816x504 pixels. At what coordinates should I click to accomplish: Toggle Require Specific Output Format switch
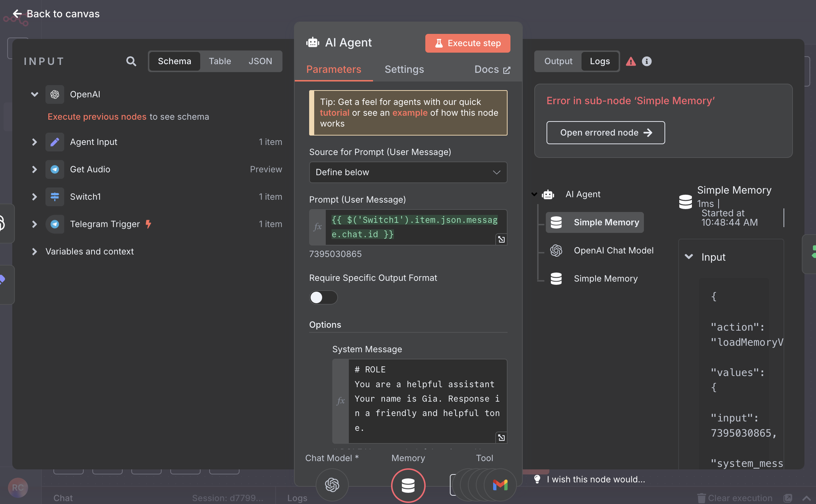[x=324, y=297]
